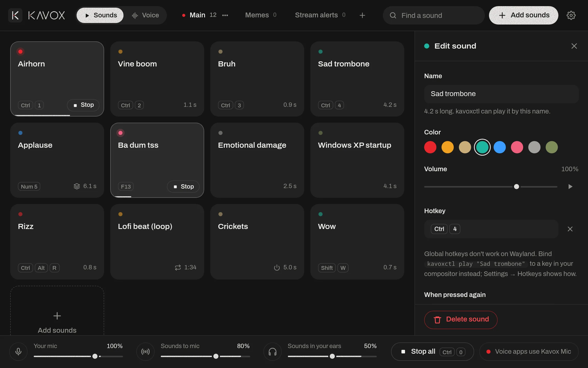This screenshot has width=588, height=368.
Task: Click the Your mic slider handle
Action: (95, 356)
